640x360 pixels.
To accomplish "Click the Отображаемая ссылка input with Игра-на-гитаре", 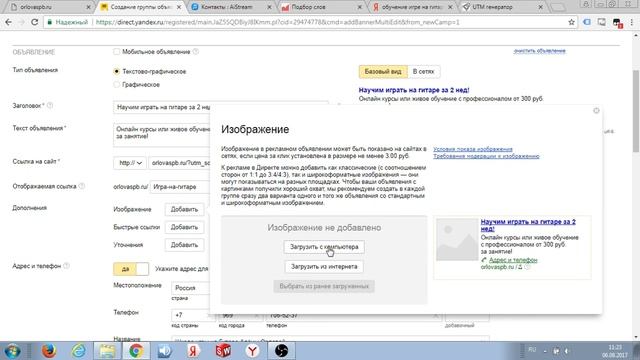I will pos(180,187).
